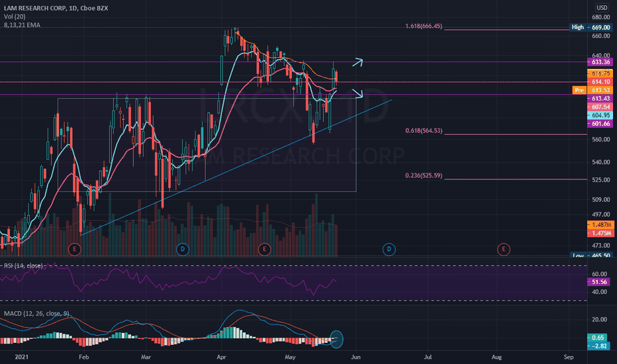Click the 509.00 tick on price axis
The width and height of the screenshot is (617, 364).
(601, 199)
